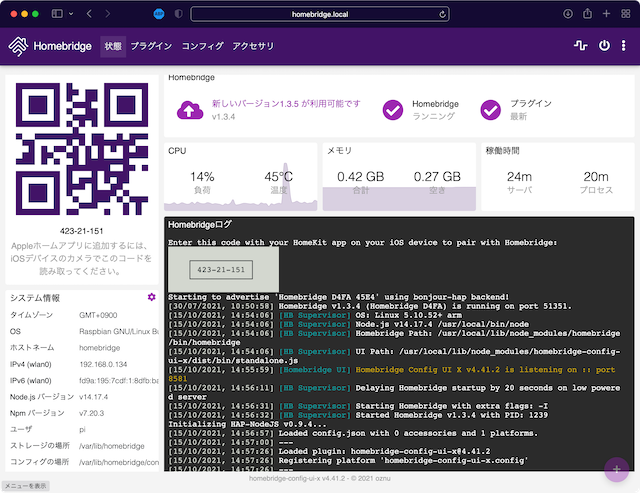
Task: Go forward with Safari forward arrow
Action: (x=108, y=14)
